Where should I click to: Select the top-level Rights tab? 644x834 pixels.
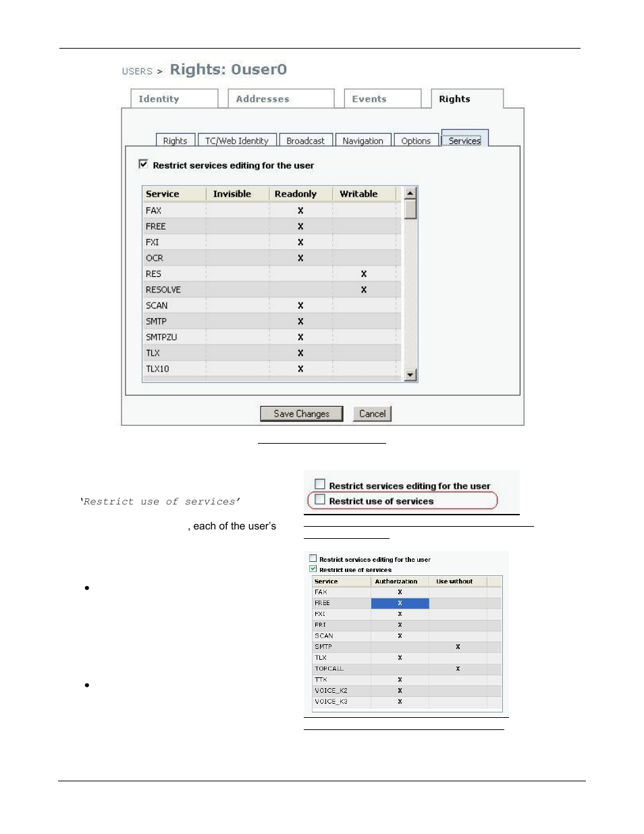(467, 99)
